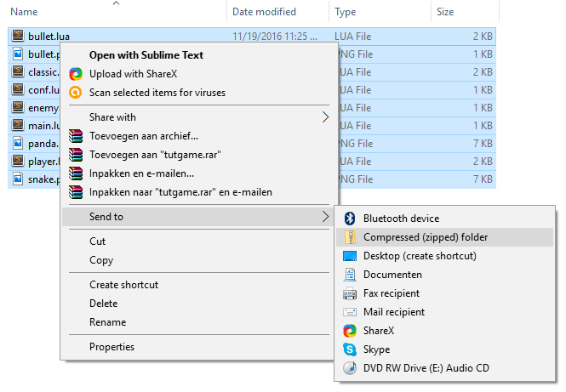This screenshot has width=566, height=392.
Task: Click the ShareX icon beside Upload with ShareX
Action: pyautogui.click(x=76, y=74)
